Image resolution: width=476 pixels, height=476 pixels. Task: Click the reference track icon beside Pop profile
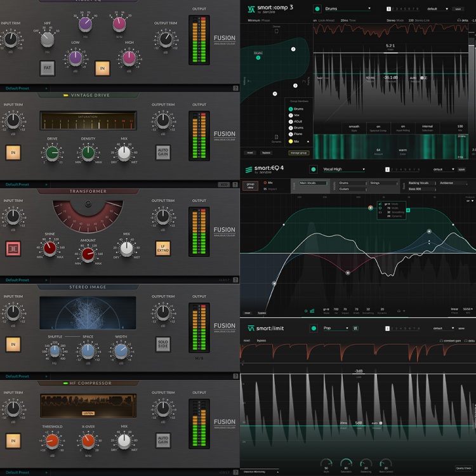pos(355,328)
